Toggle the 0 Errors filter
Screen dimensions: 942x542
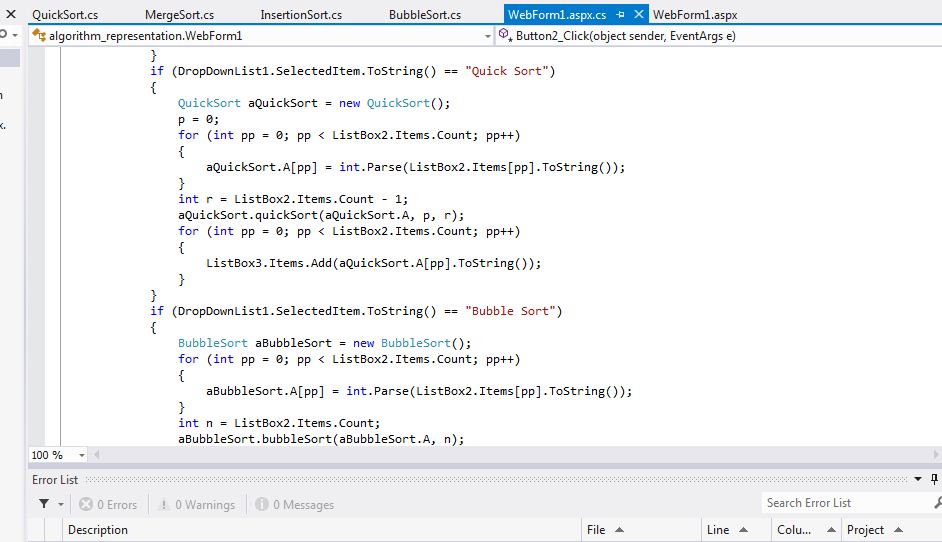tap(108, 504)
